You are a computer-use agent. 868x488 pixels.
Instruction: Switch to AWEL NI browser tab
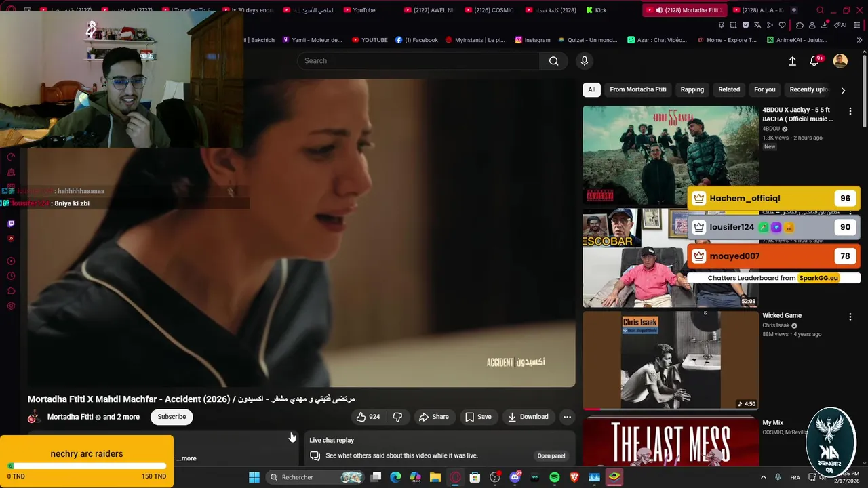429,10
